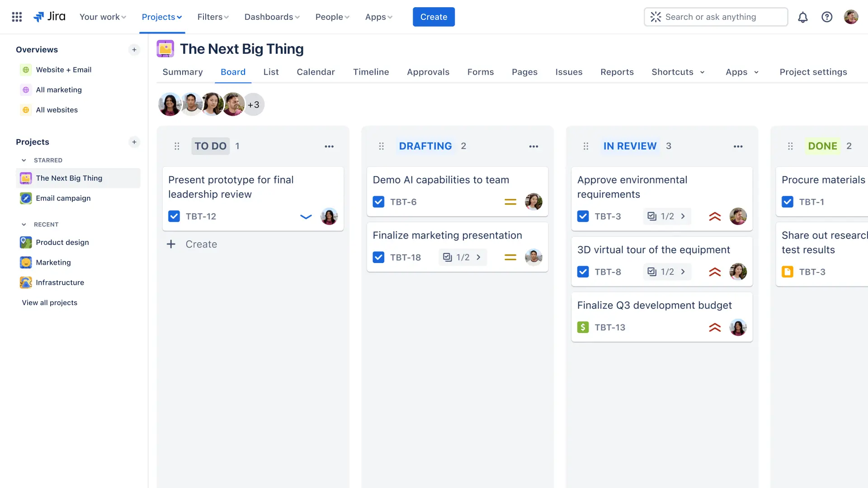Switch to the Timeline tab
This screenshot has width=868, height=488.
pyautogui.click(x=371, y=72)
